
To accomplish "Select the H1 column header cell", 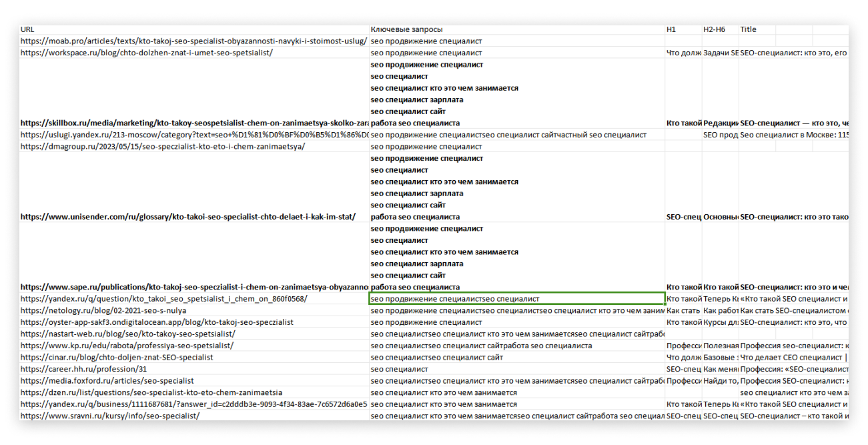I will [683, 29].
